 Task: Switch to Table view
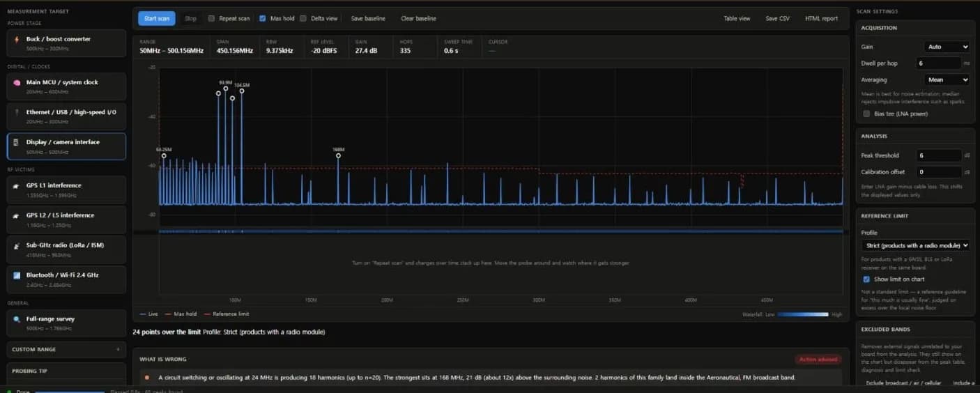(737, 19)
